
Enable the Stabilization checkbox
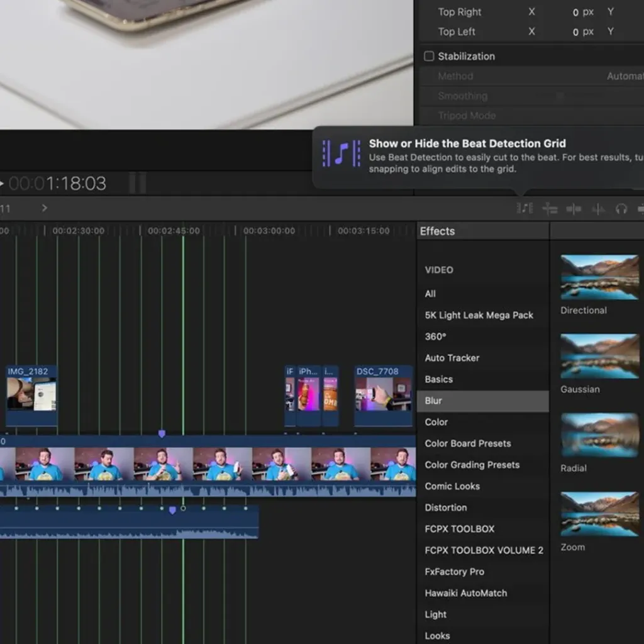click(x=429, y=56)
